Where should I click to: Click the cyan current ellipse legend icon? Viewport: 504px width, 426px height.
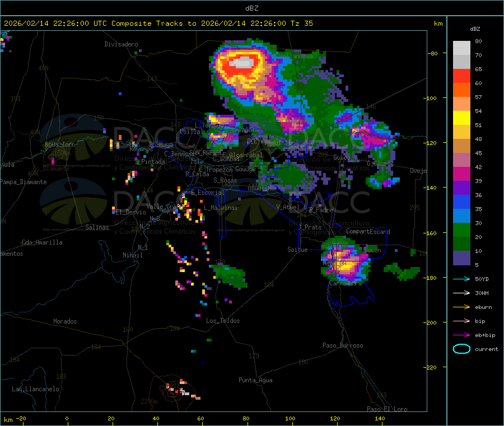pos(461,349)
